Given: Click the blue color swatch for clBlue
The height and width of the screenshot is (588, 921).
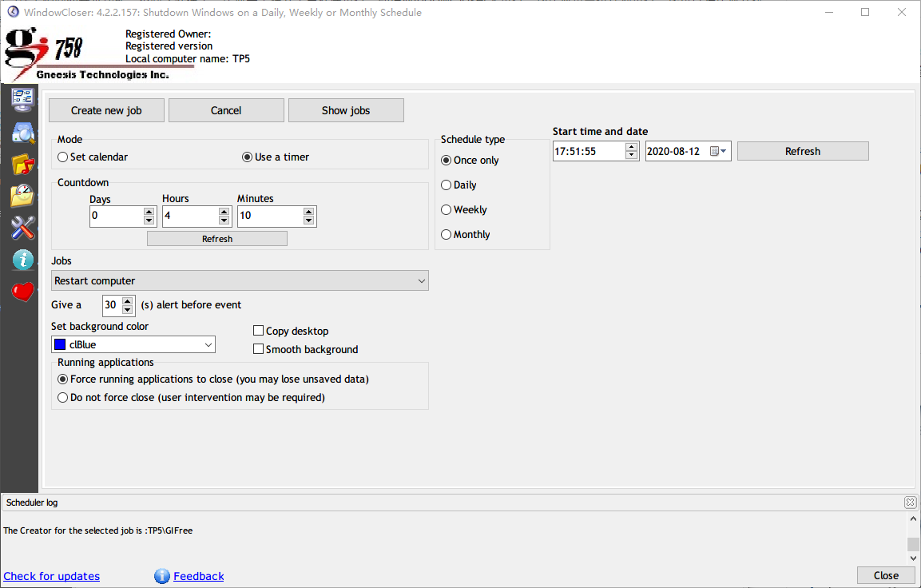Looking at the screenshot, I should coord(60,345).
